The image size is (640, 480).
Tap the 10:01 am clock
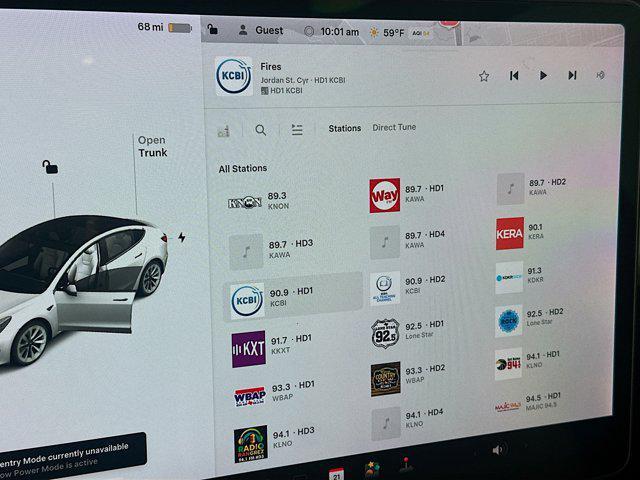tap(340, 32)
